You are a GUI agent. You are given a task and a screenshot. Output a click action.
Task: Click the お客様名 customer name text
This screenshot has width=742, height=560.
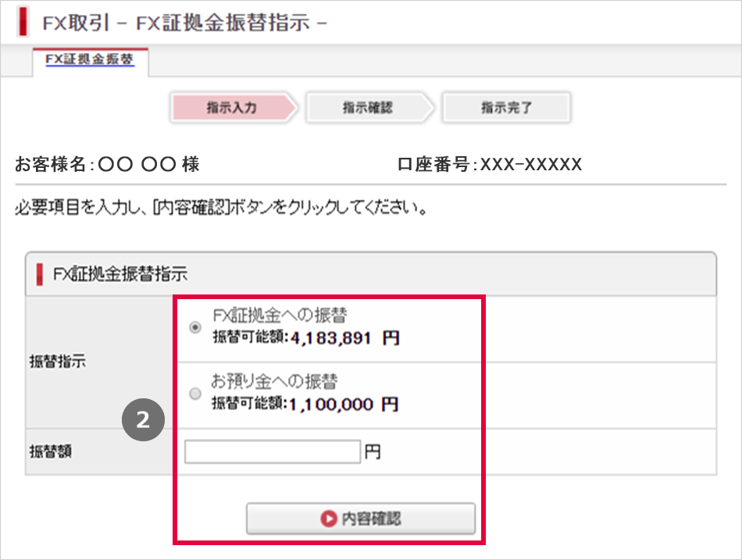(x=108, y=165)
